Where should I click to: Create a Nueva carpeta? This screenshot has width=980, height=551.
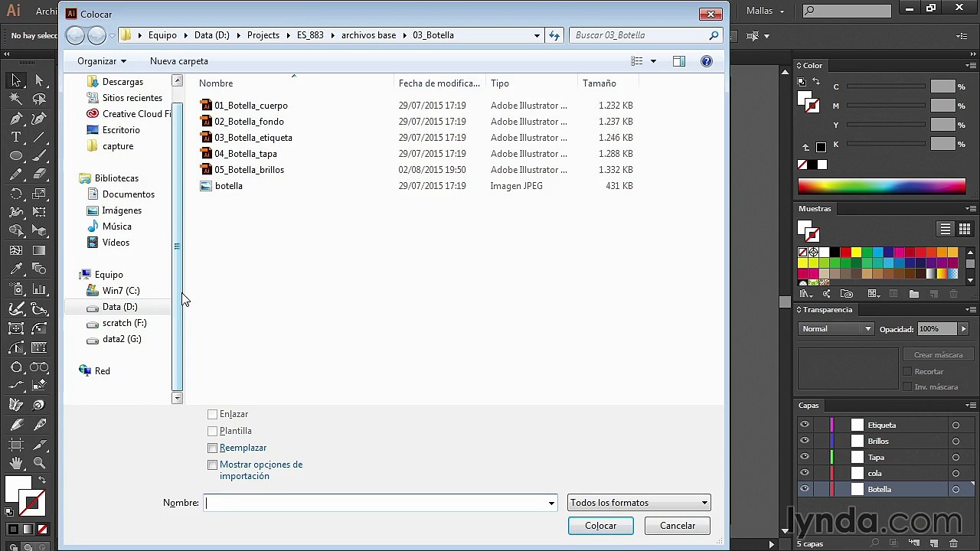pos(179,61)
